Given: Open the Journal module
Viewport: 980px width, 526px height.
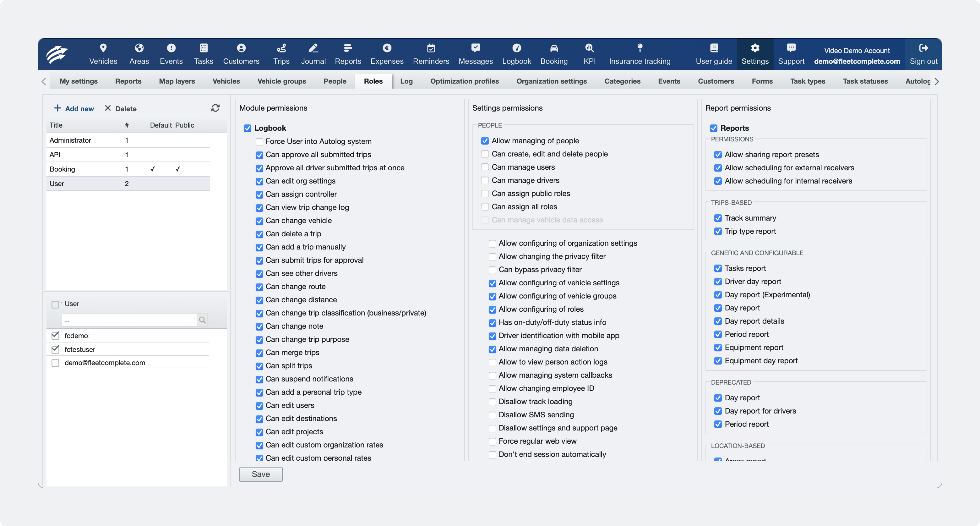Looking at the screenshot, I should (313, 54).
